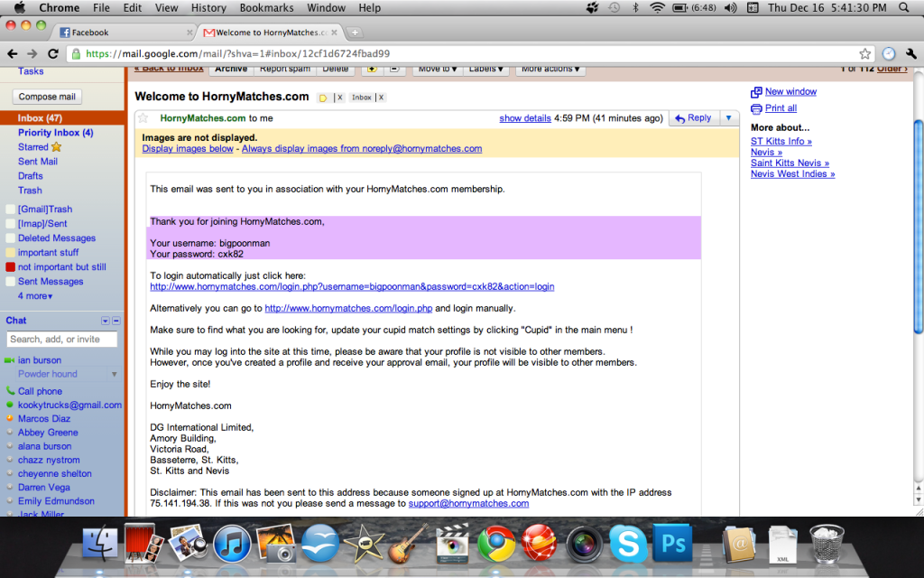This screenshot has height=578, width=924.
Task: Open the Apple menu
Action: click(20, 7)
